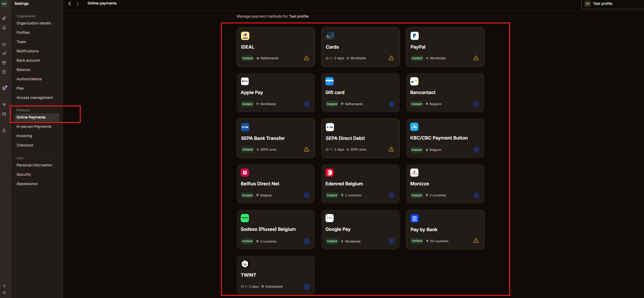Go forward with the right arrow
This screenshot has height=298, width=644.
click(78, 3)
